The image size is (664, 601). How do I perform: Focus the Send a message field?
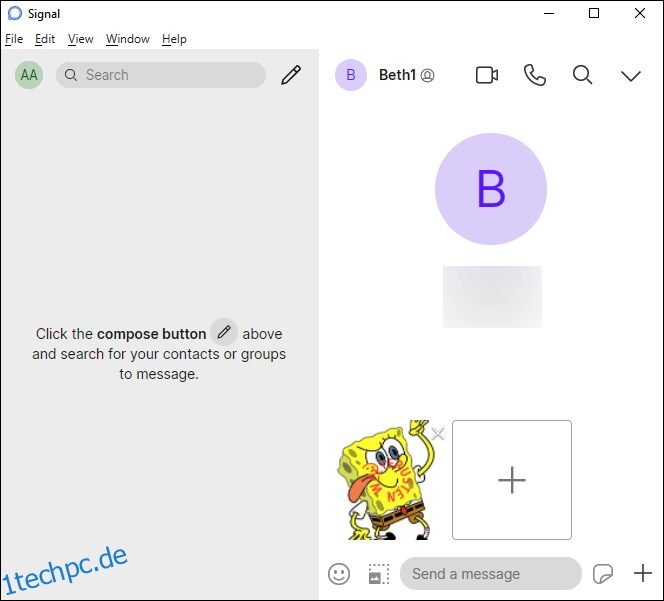coord(491,574)
